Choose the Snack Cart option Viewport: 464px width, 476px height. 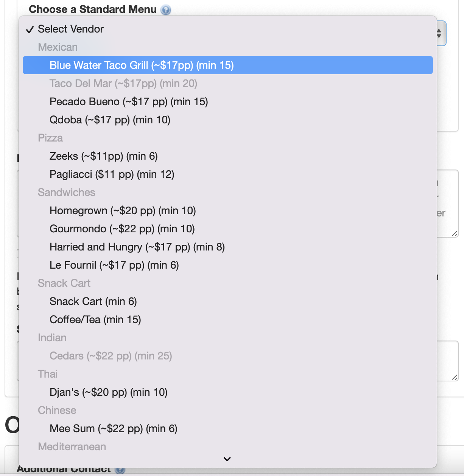pyautogui.click(x=93, y=301)
